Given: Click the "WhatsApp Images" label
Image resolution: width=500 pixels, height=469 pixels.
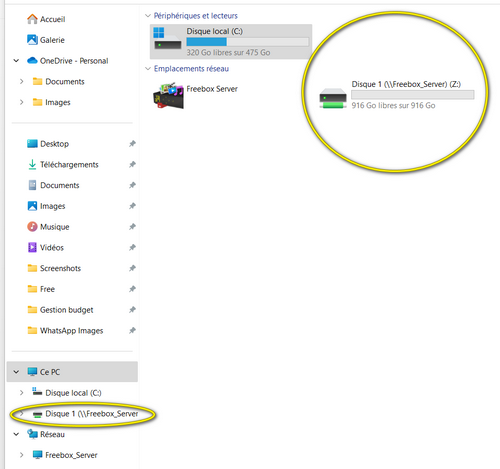Looking at the screenshot, I should pos(72,331).
